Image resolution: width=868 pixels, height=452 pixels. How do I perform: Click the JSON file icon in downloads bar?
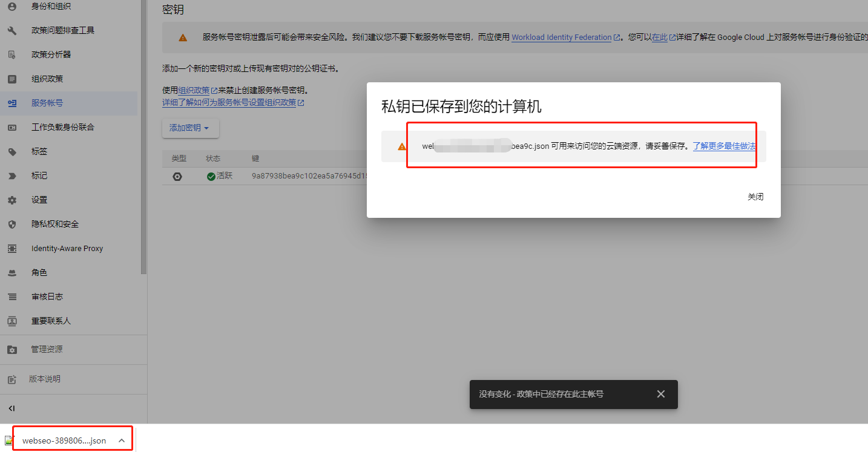(8, 441)
